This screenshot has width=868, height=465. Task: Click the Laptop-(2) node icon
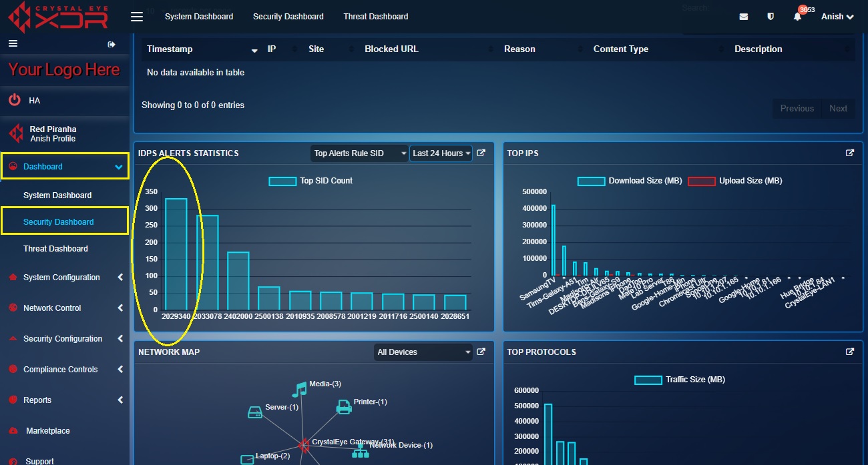point(247,459)
